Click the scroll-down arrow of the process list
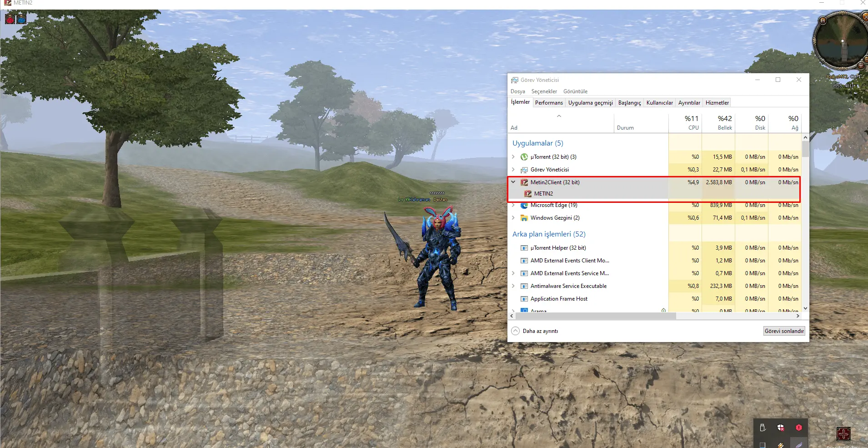Viewport: 868px width, 448px height. click(805, 308)
